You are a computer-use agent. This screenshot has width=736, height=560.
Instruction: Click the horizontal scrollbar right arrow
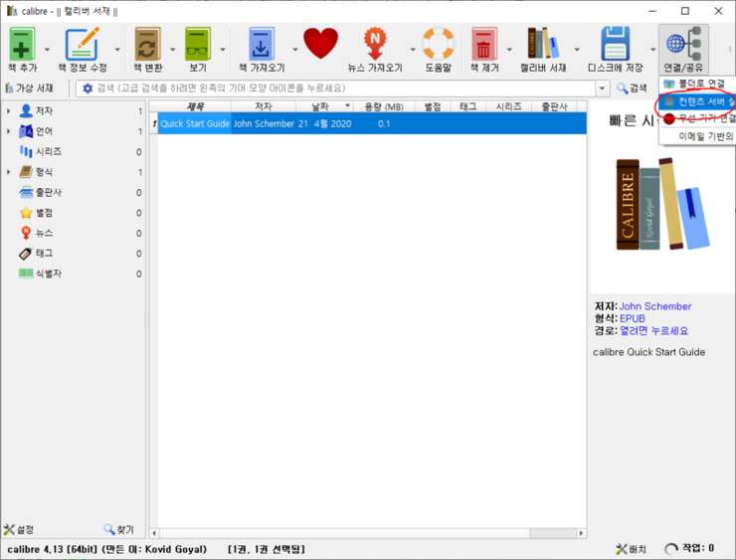581,533
